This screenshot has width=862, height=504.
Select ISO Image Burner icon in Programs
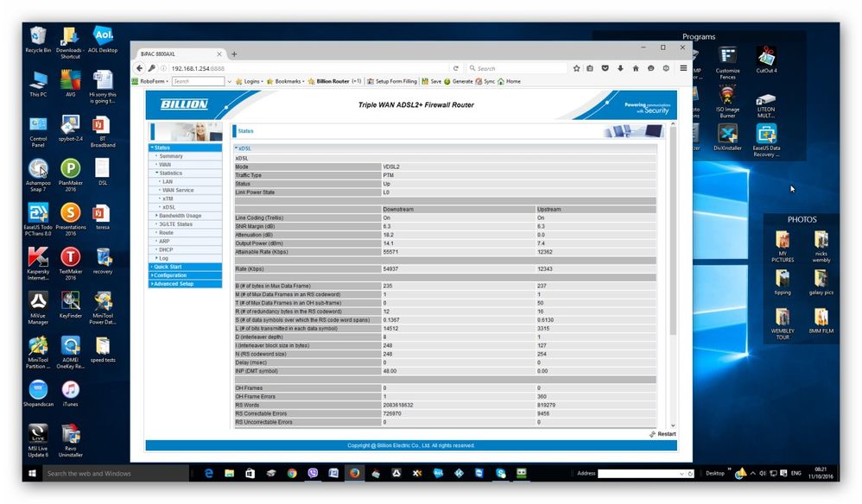tap(727, 102)
